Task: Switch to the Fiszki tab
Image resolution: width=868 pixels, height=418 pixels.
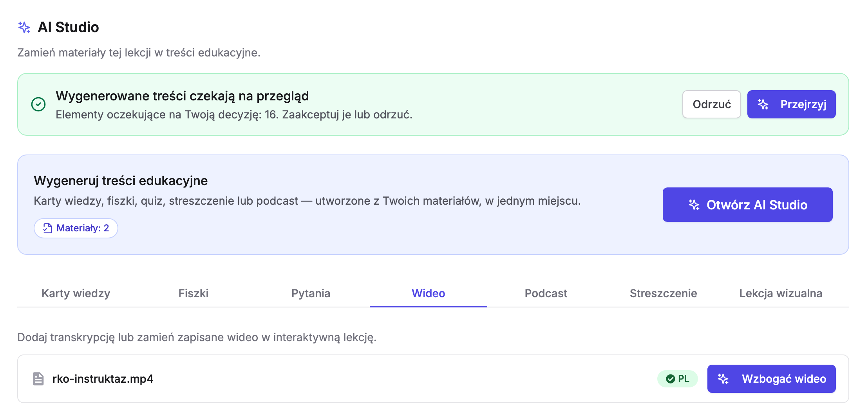Action: point(193,293)
